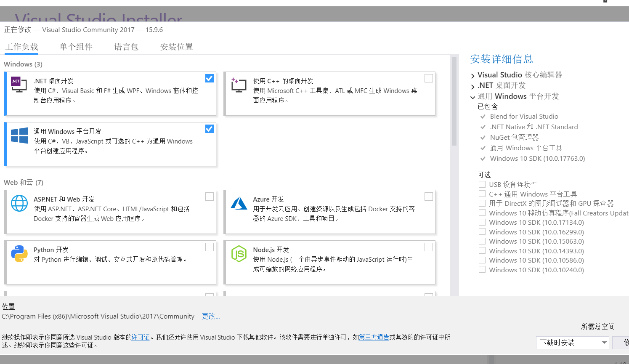Screen dimensions: 629x364
Task: Open the 下载时安装 install mode dropdown
Action: click(573, 343)
